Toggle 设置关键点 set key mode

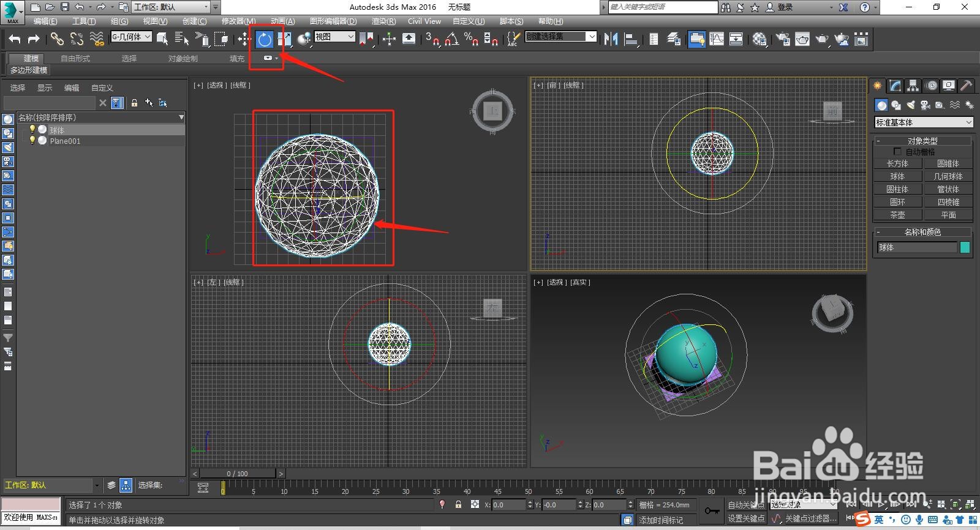745,518
